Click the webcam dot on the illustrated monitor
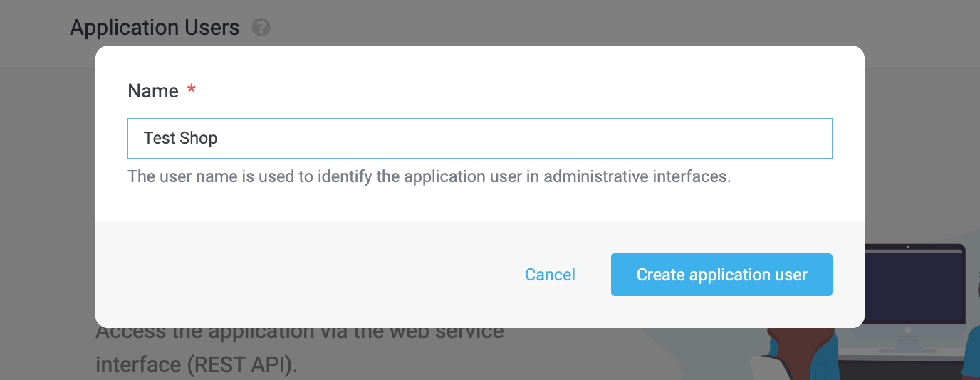The width and height of the screenshot is (980, 380). [x=907, y=247]
